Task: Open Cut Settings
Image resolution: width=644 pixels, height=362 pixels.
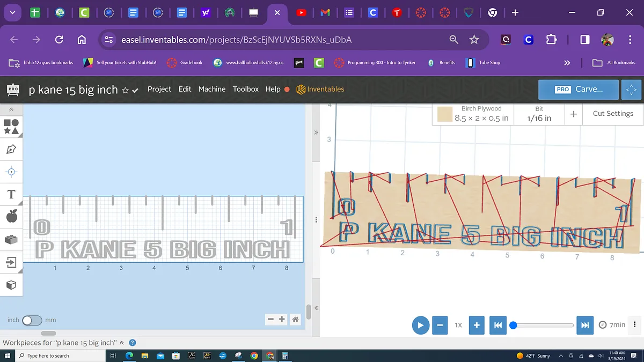Action: [613, 114]
